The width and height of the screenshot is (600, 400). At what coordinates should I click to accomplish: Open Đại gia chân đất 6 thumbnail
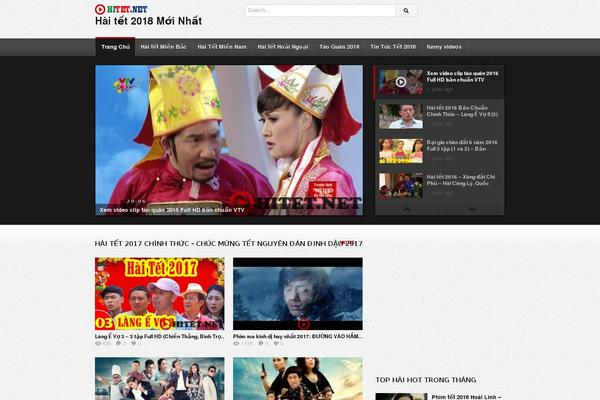tap(401, 151)
